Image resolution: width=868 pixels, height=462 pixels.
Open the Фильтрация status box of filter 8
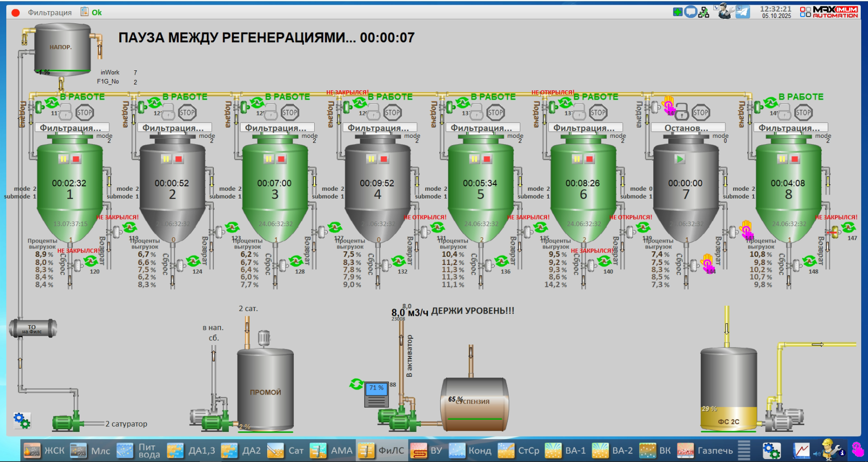[x=788, y=128]
